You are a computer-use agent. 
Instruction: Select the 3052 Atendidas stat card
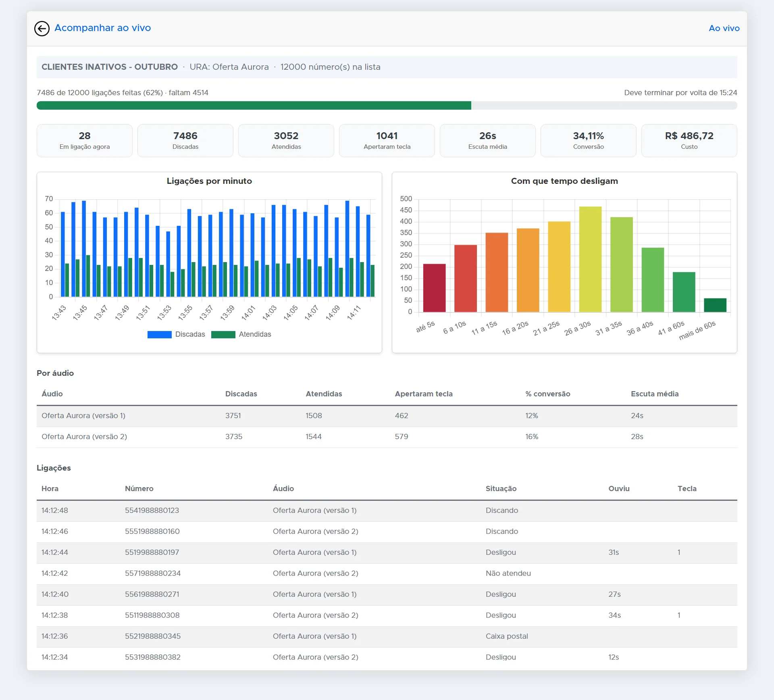[286, 141]
